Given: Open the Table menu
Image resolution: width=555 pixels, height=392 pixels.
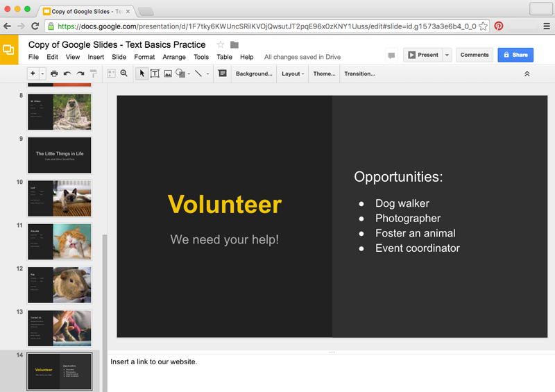Looking at the screenshot, I should tap(224, 57).
